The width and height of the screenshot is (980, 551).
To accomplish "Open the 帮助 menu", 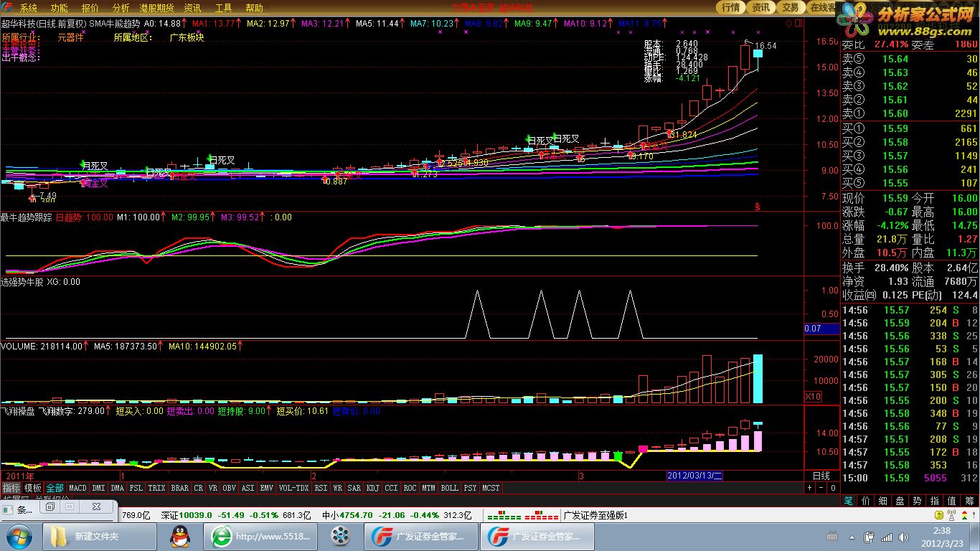I will pyautogui.click(x=254, y=8).
